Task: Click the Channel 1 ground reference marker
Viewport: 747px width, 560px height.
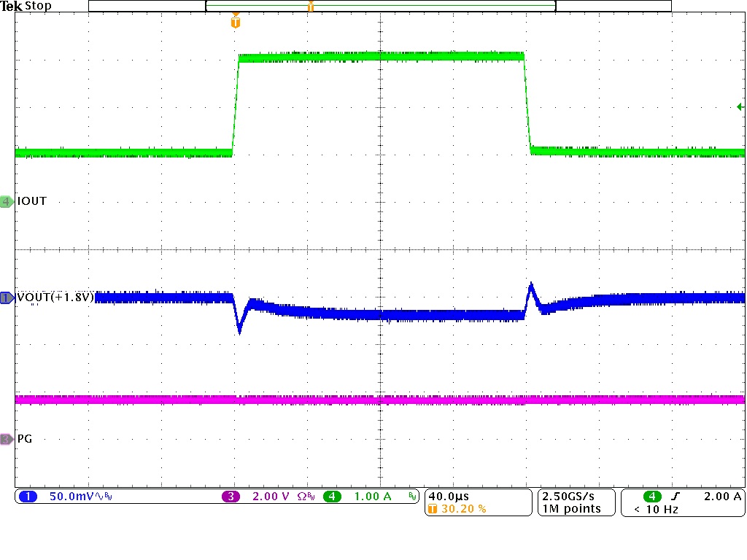Action: tap(5, 297)
